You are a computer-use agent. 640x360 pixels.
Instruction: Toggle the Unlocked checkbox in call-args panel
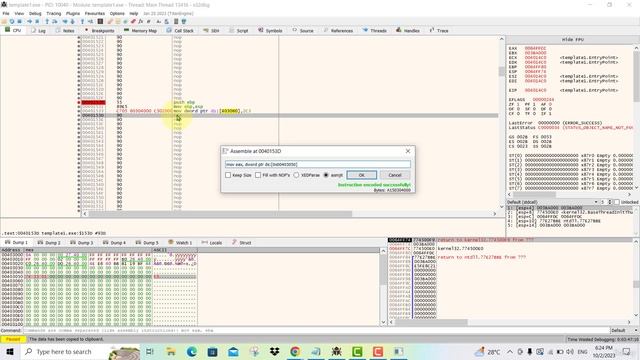pos(617,202)
